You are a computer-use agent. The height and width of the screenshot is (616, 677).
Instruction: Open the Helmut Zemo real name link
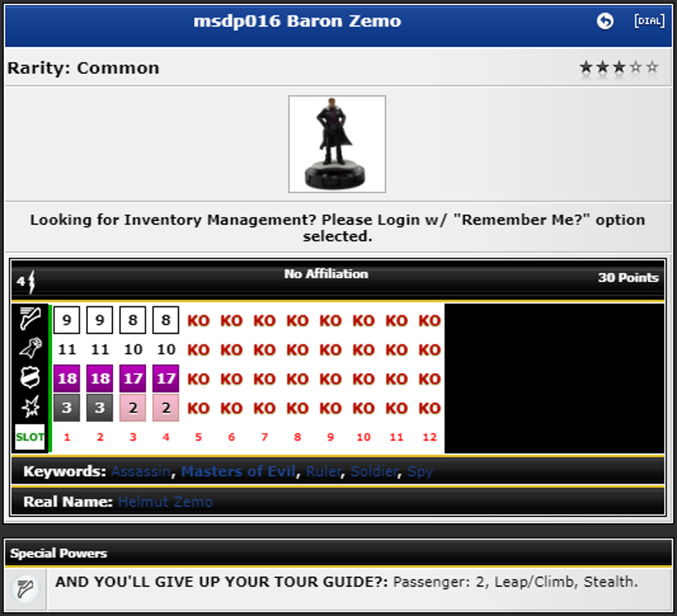coord(165,501)
